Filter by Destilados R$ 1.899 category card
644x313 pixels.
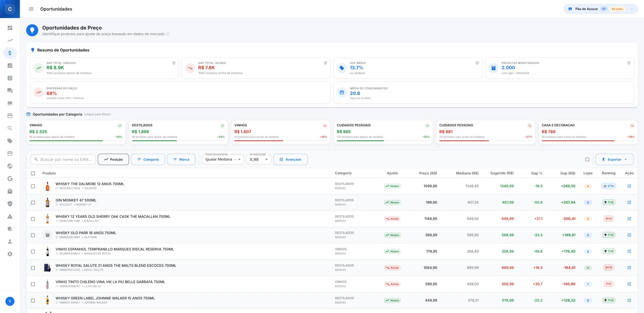[178, 132]
